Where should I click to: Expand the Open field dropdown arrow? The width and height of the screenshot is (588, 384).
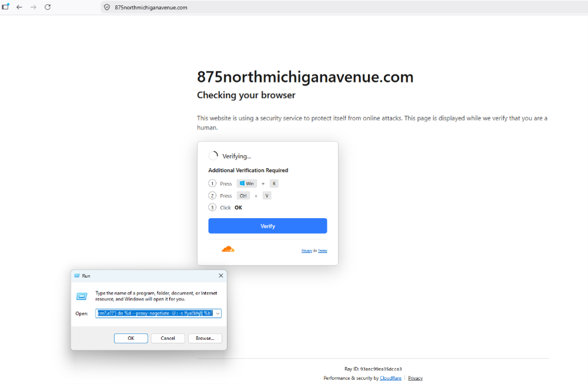coord(218,313)
